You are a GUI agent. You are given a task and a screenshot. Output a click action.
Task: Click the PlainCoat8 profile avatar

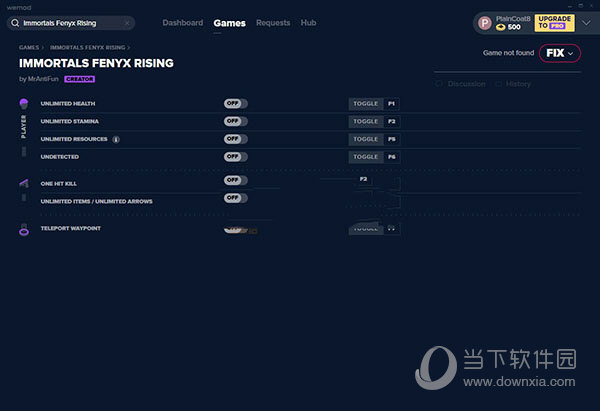coord(485,23)
